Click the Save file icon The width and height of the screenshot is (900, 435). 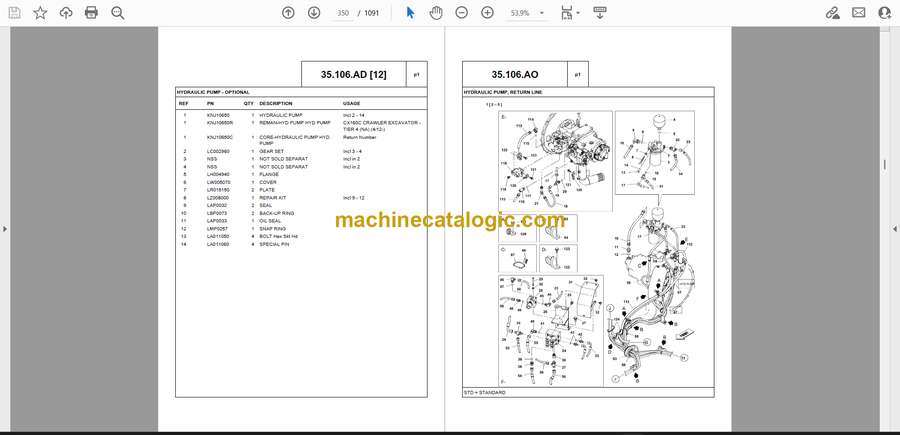click(14, 13)
